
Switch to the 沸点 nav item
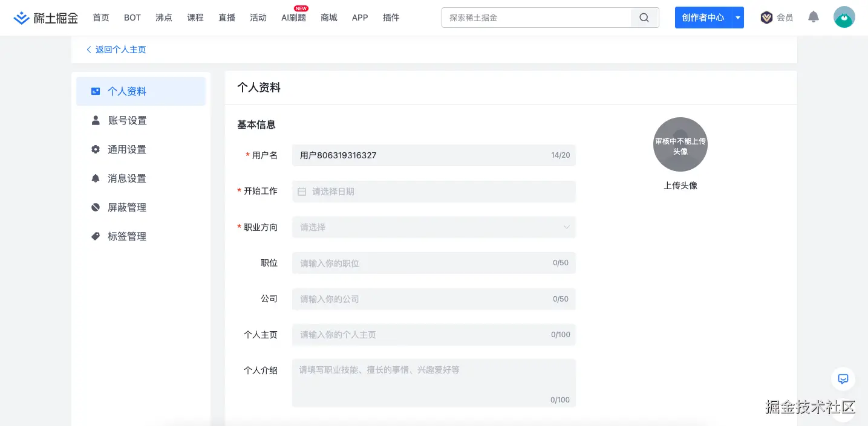coord(163,18)
